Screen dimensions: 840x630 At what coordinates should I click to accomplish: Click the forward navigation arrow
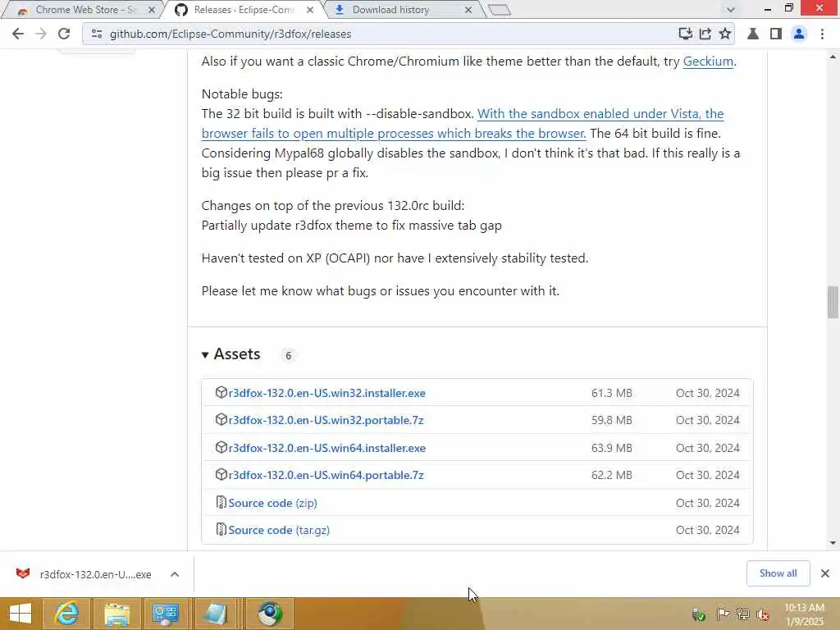point(41,34)
